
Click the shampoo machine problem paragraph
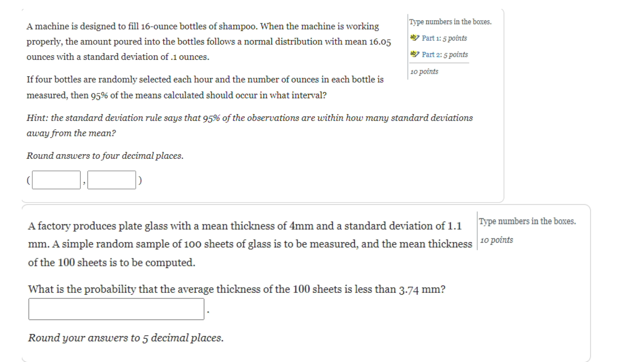coord(209,42)
